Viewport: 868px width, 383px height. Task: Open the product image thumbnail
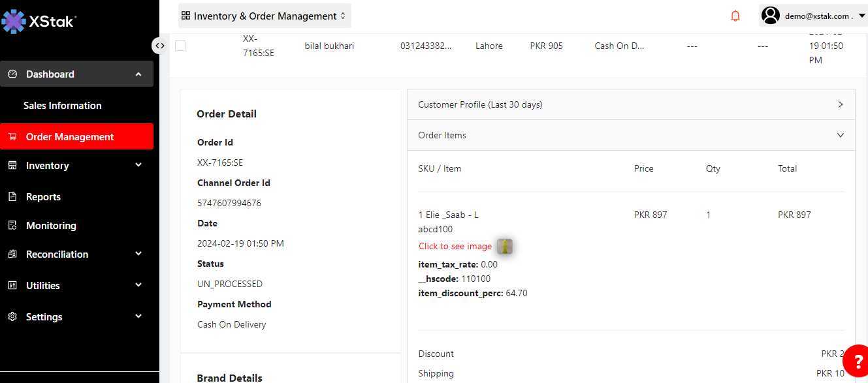click(x=505, y=246)
